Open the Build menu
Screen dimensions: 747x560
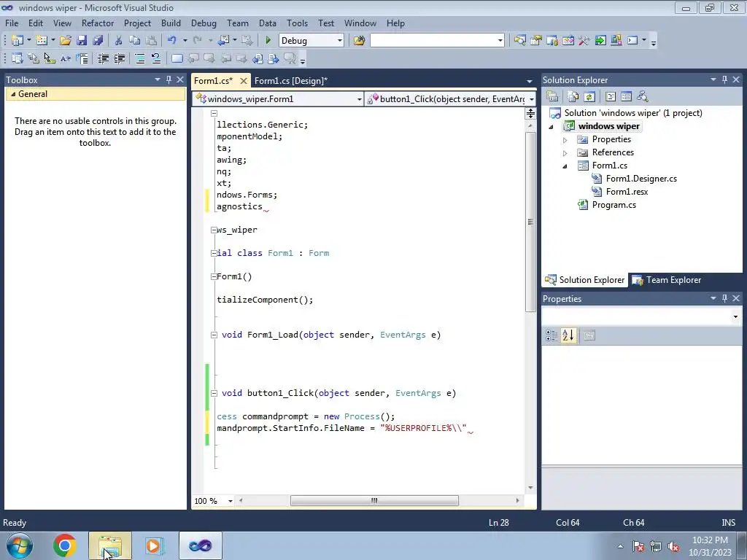[171, 23]
